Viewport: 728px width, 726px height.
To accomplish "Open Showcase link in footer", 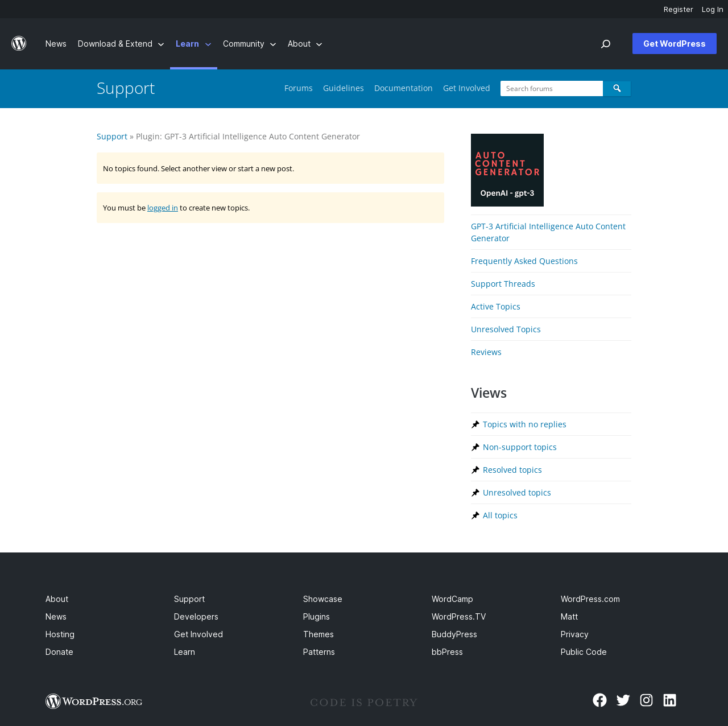I will point(322,599).
